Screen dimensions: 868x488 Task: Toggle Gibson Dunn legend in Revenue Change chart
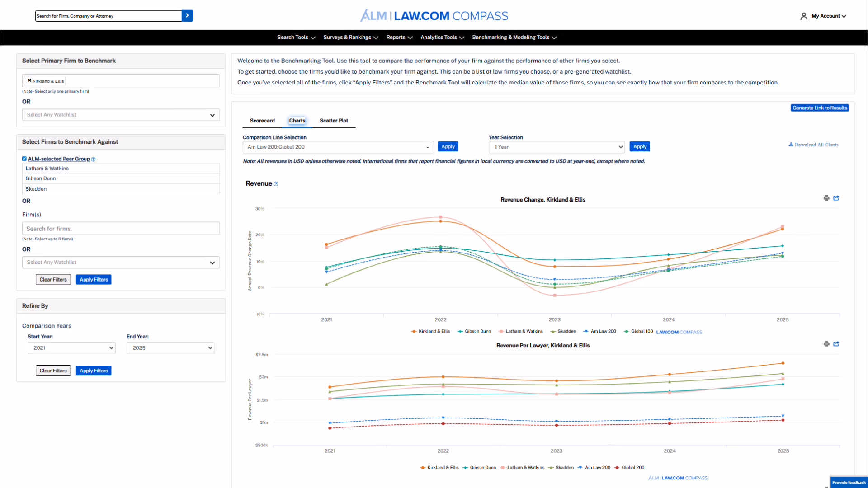tap(474, 331)
